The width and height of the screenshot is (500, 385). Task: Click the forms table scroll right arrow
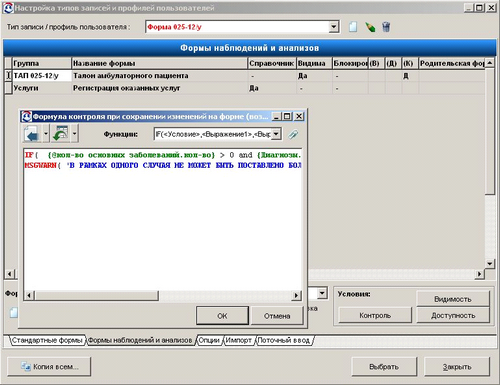click(479, 274)
